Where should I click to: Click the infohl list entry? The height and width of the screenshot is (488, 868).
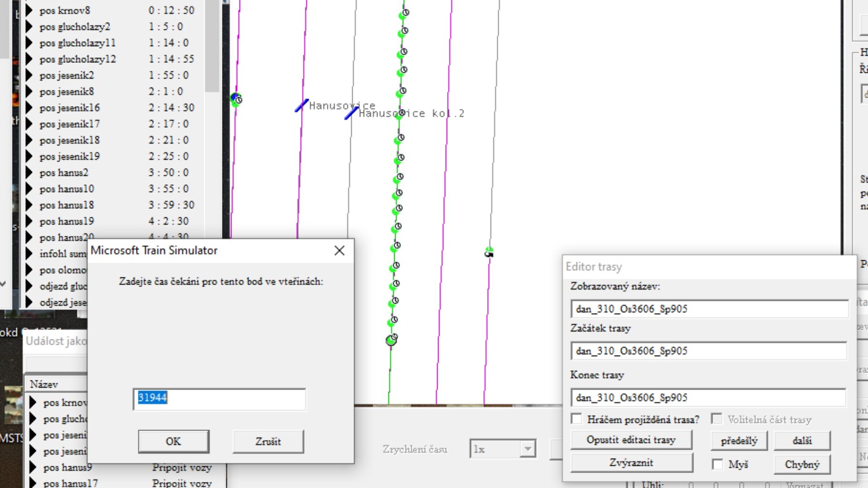tap(62, 254)
